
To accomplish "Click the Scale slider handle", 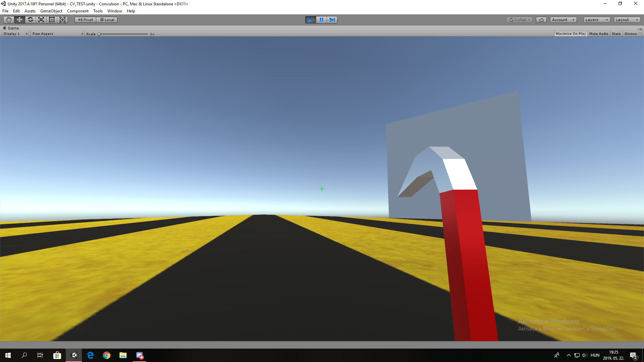I will [x=99, y=34].
